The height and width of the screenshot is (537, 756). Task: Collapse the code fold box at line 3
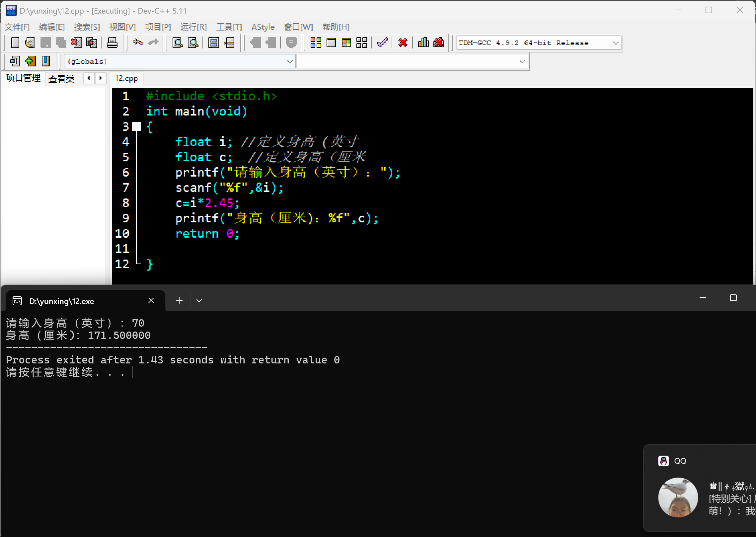(136, 126)
